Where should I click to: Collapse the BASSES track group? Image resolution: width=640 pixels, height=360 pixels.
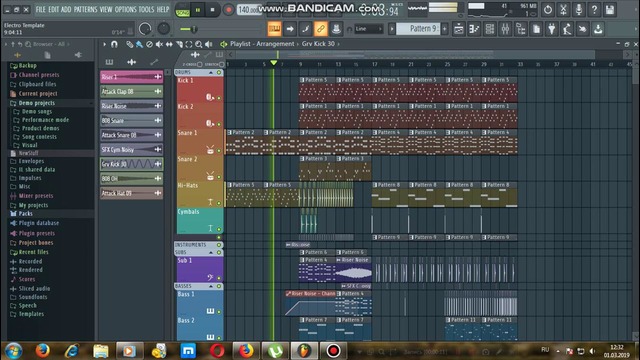[x=211, y=287]
